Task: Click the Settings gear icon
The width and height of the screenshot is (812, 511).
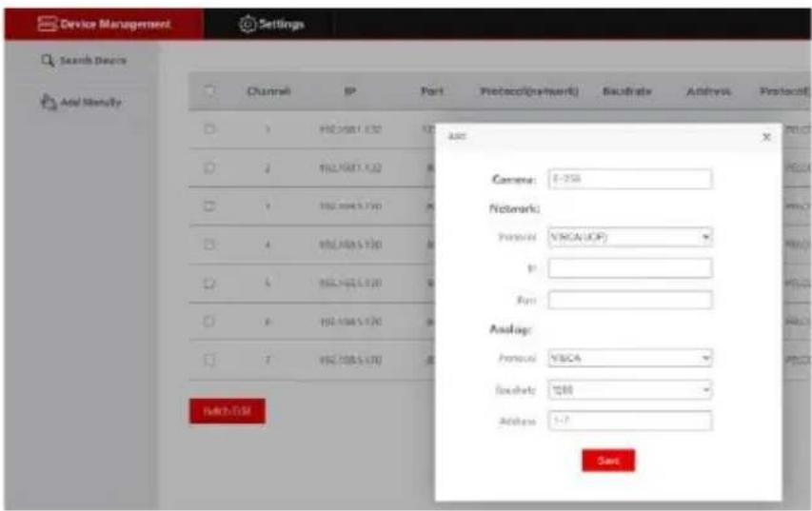Action: coord(248,24)
